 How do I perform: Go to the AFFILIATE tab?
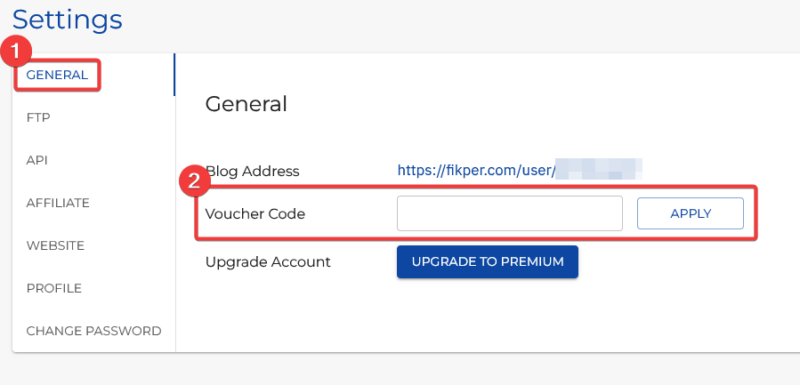(58, 203)
